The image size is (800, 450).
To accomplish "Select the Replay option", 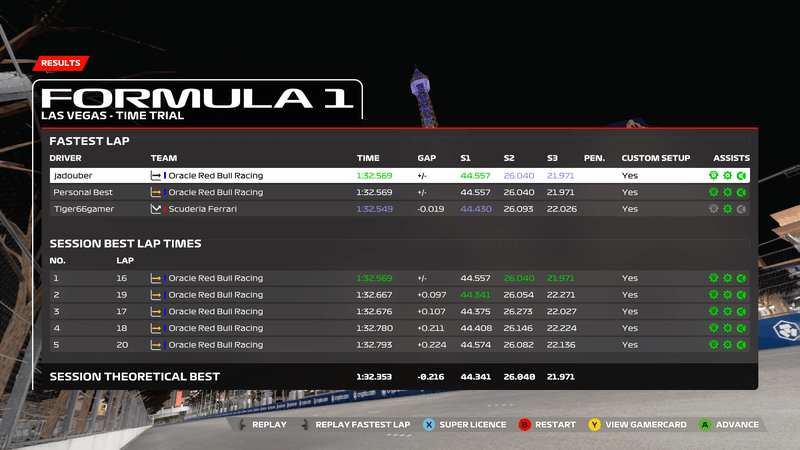I will click(x=269, y=424).
